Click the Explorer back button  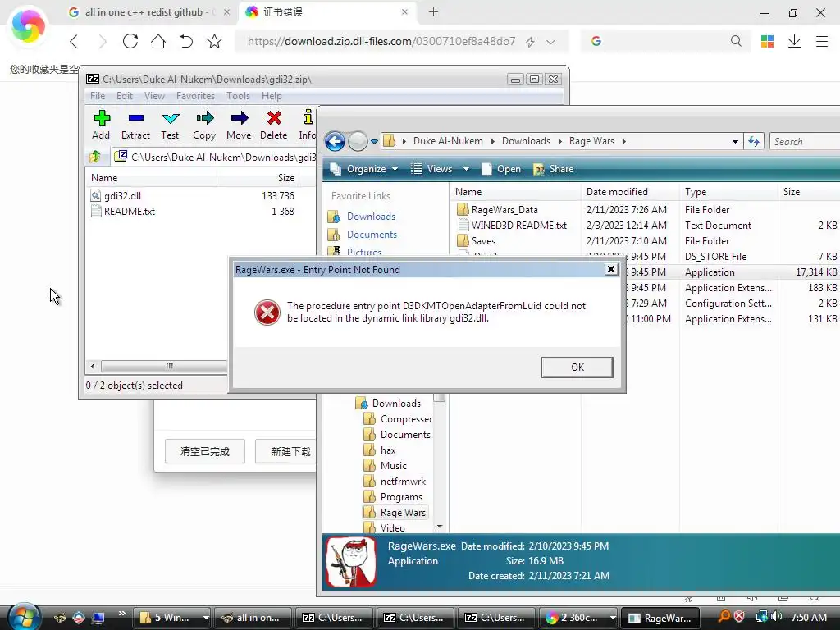pyautogui.click(x=335, y=142)
